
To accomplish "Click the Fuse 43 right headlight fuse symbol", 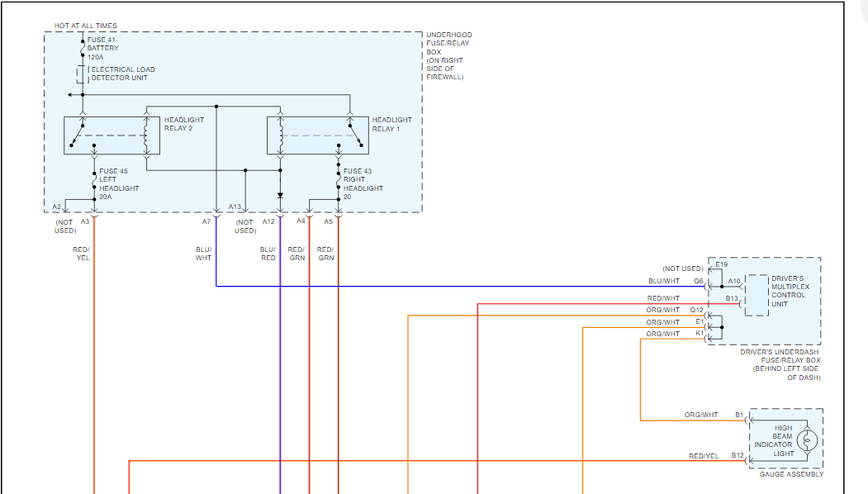I will tap(338, 180).
